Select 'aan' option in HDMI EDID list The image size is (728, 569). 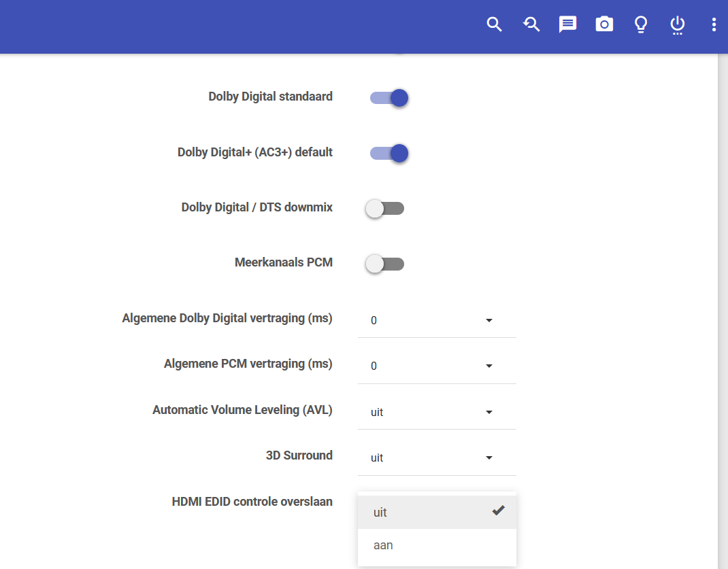pyautogui.click(x=437, y=545)
